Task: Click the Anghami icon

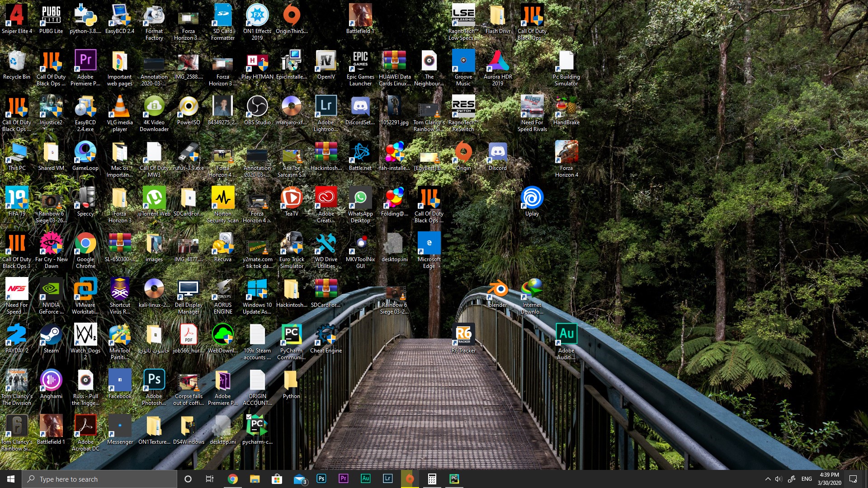Action: 51,384
